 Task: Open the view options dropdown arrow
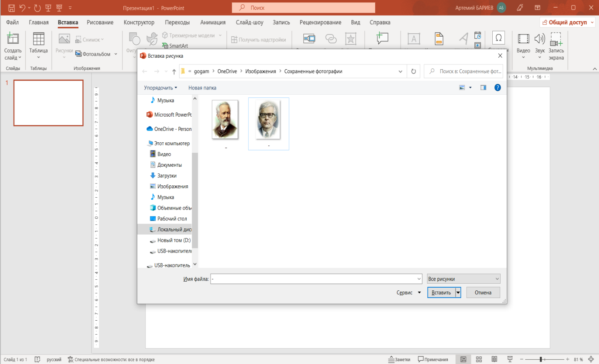[470, 88]
